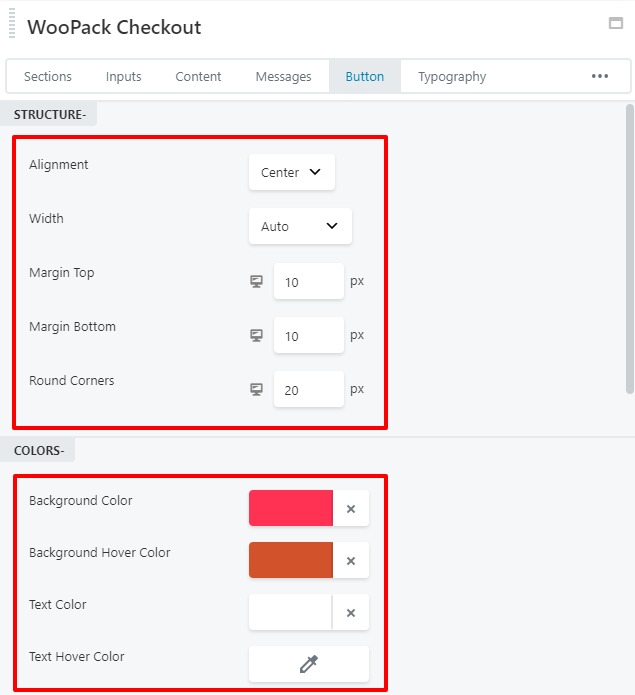
Task: Click the pink Background Color swatch
Action: tap(291, 508)
